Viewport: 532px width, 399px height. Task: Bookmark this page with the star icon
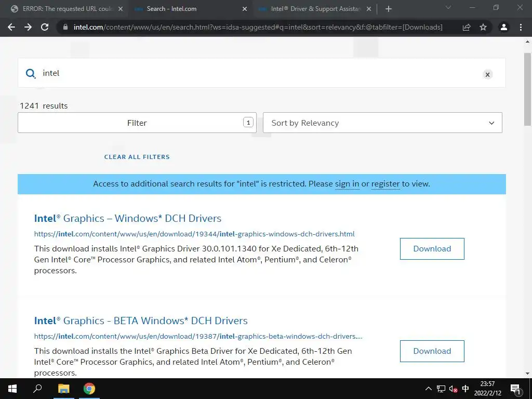[483, 27]
